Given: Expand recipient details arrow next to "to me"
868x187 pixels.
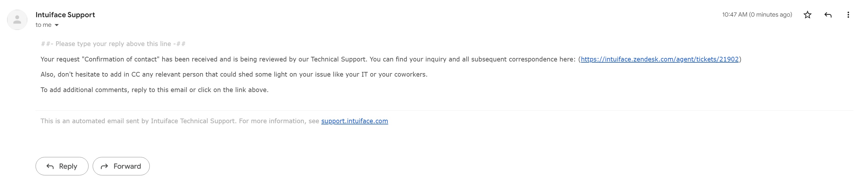Looking at the screenshot, I should pos(57,25).
